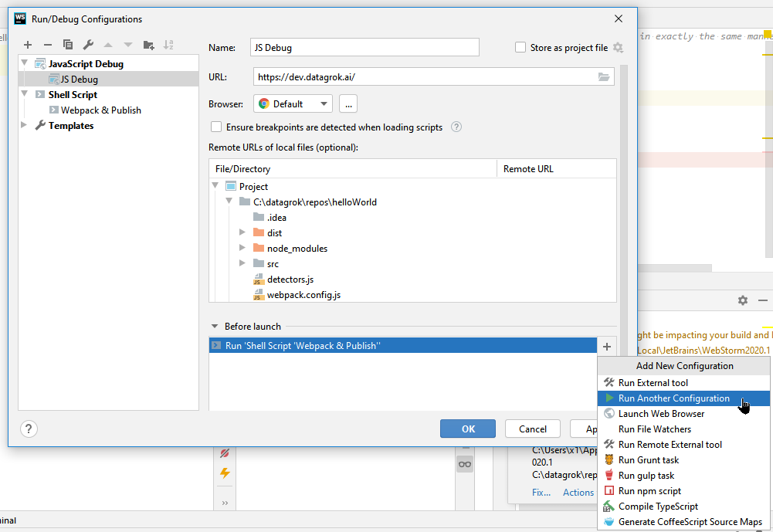Viewport: 773px width, 532px height.
Task: Click the OK button
Action: (x=467, y=429)
